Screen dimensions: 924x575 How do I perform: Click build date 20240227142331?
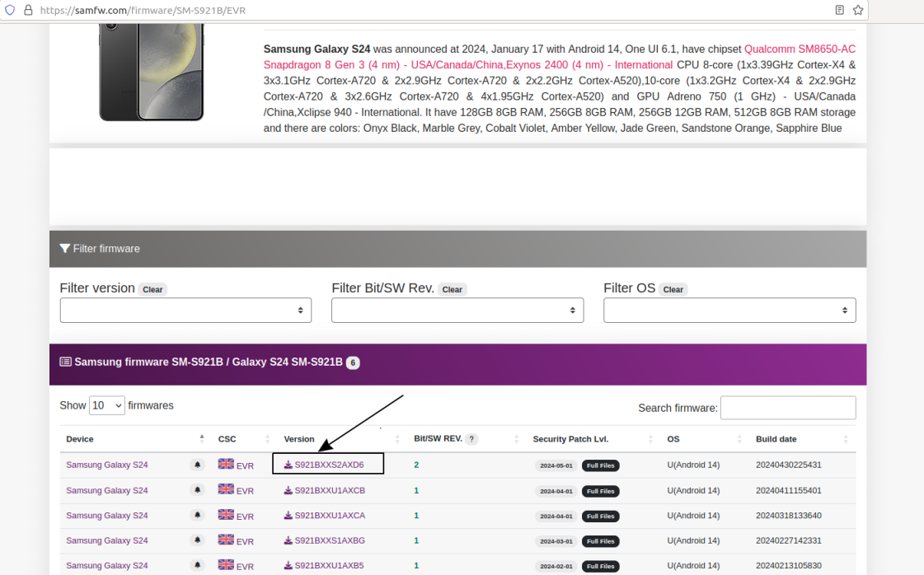789,540
